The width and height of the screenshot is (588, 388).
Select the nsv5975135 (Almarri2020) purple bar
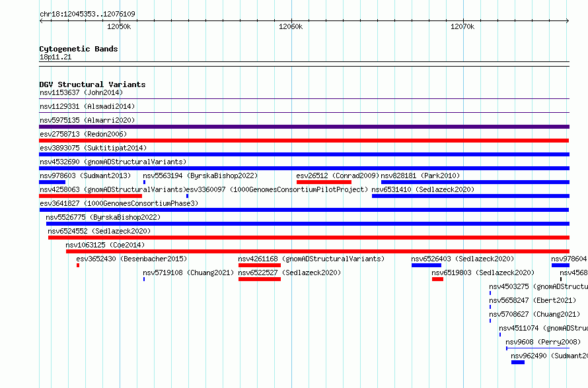[x=304, y=127]
